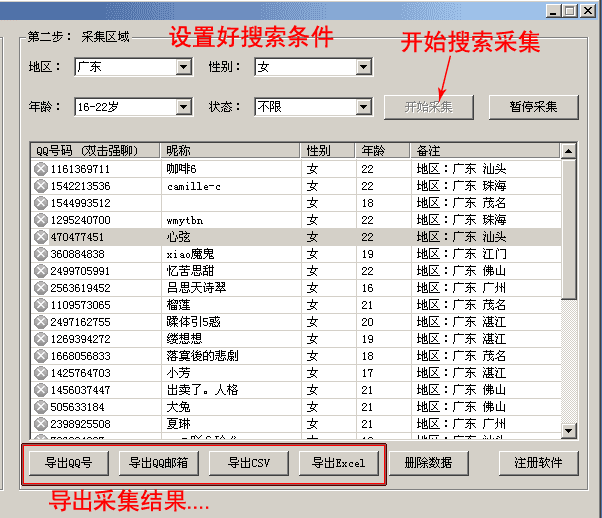Click the QQ号码 column header
The width and height of the screenshot is (602, 518).
pyautogui.click(x=95, y=151)
